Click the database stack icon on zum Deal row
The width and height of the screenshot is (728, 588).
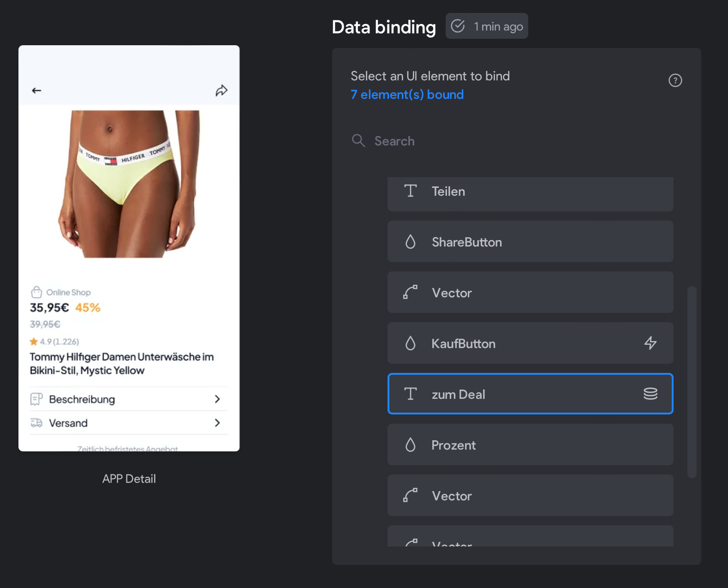click(x=650, y=394)
